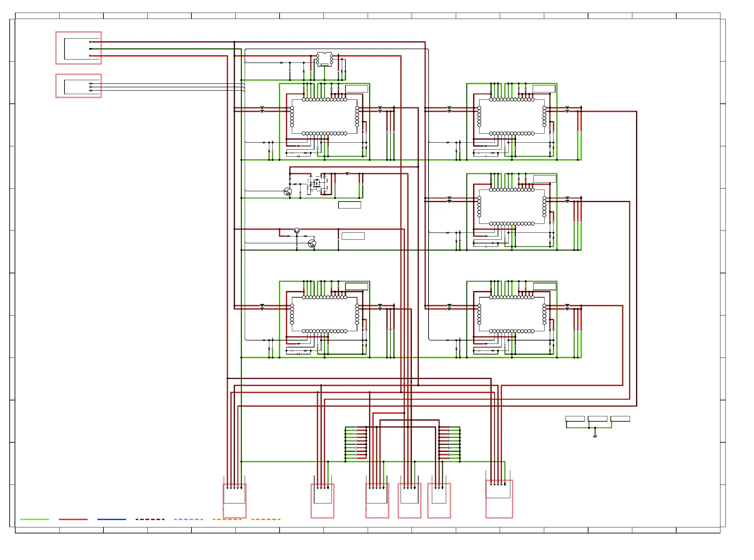754x560 pixels.
Task: Click the bottom-left large IC block
Action: 324,314
